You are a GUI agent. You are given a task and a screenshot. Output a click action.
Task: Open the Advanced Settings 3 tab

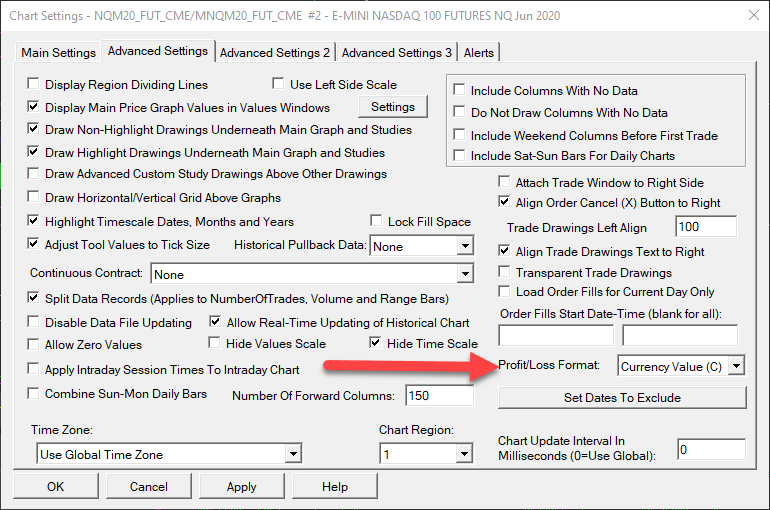(x=397, y=53)
